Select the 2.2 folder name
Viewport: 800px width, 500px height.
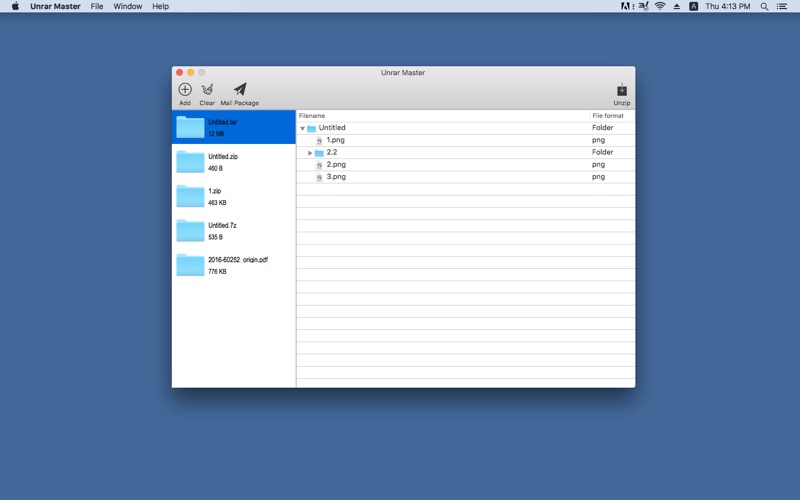pos(332,152)
